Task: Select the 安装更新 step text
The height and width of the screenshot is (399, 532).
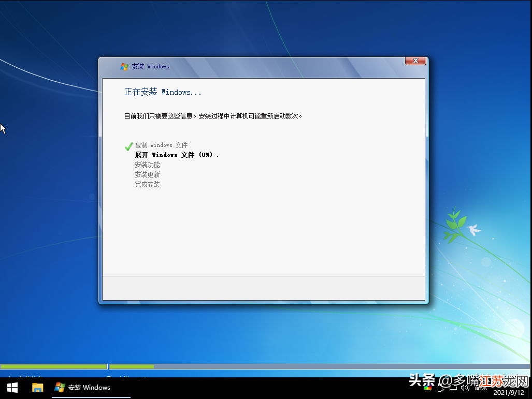Action: point(147,174)
